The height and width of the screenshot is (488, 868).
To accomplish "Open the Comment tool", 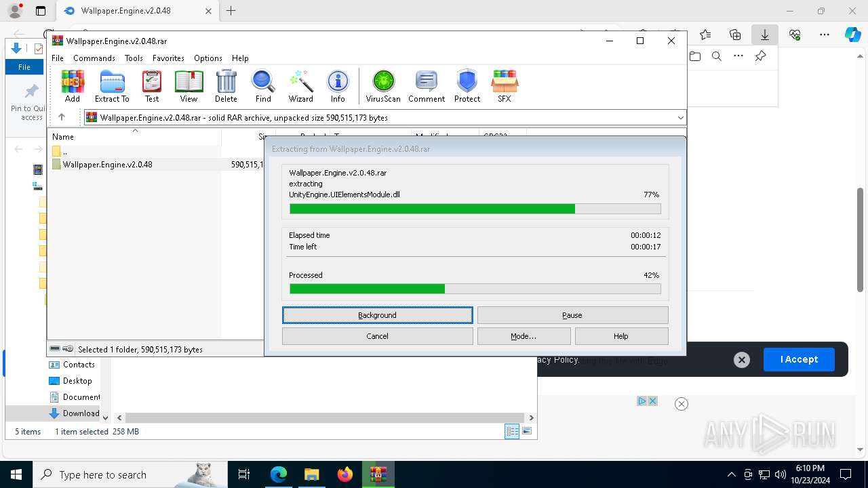I will coord(427,86).
